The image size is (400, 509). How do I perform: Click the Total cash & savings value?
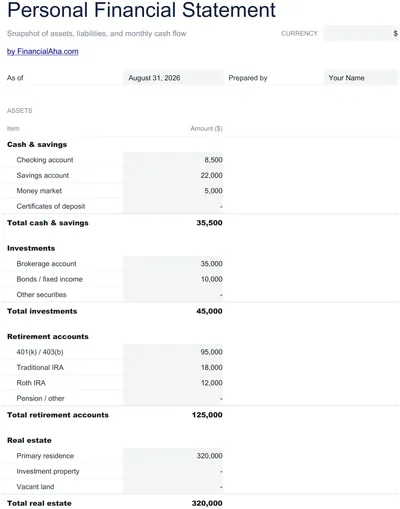coord(209,223)
